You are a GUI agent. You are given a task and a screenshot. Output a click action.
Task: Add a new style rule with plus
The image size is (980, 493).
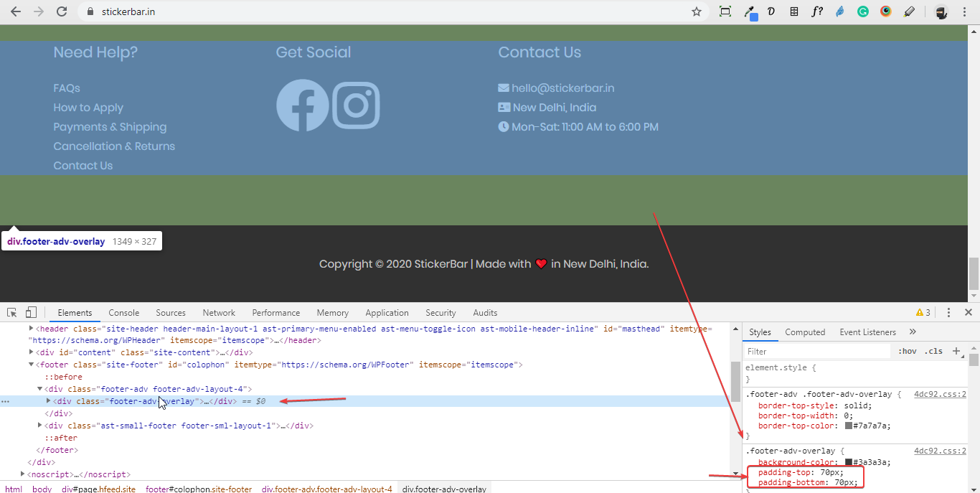point(956,351)
